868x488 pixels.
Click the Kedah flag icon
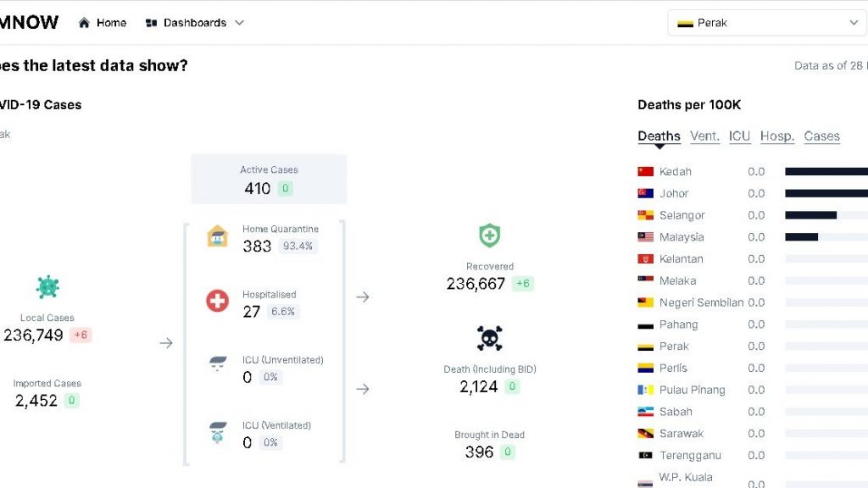tap(646, 171)
